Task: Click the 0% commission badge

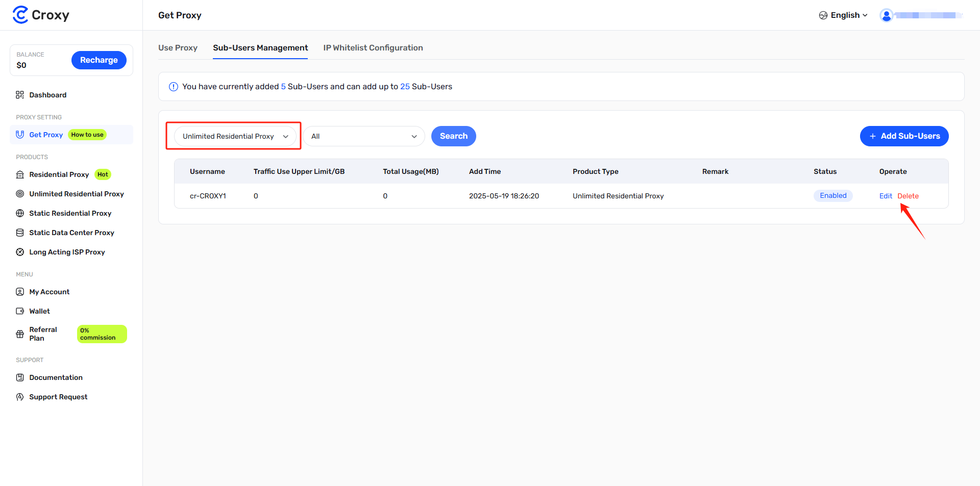Action: (102, 334)
